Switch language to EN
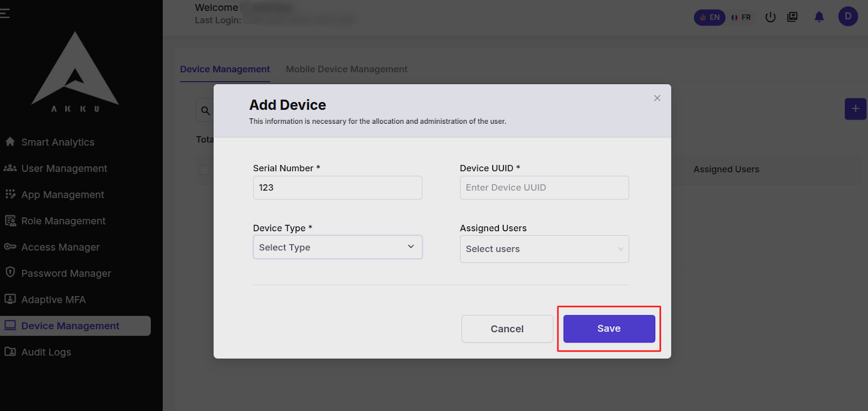The image size is (868, 411). 710,17
